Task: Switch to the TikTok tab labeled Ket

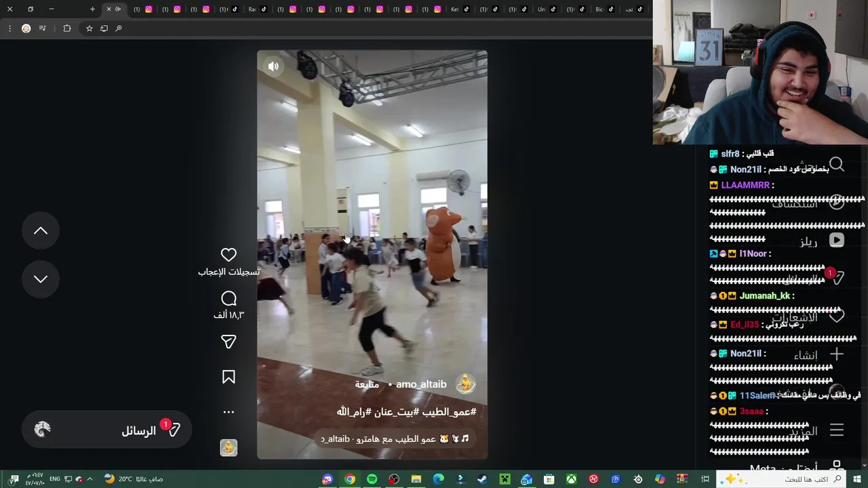Action: [460, 9]
